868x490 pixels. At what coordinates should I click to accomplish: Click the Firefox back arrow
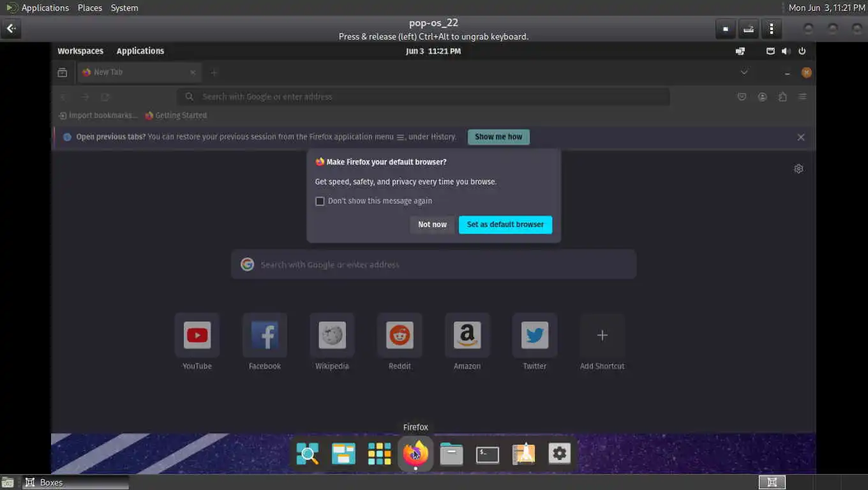click(63, 97)
